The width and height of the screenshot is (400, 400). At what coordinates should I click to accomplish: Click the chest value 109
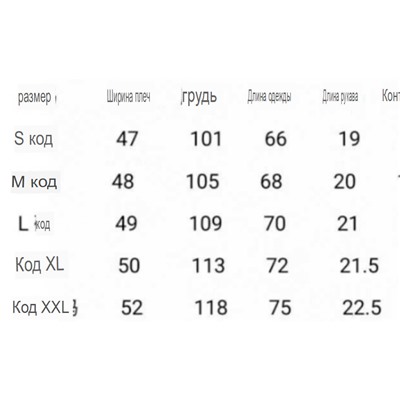coord(206,224)
